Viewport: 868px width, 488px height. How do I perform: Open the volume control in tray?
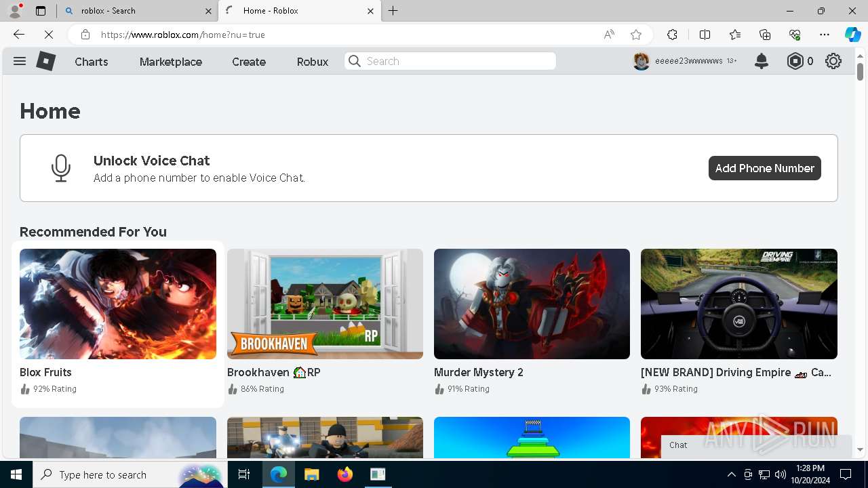click(x=781, y=474)
